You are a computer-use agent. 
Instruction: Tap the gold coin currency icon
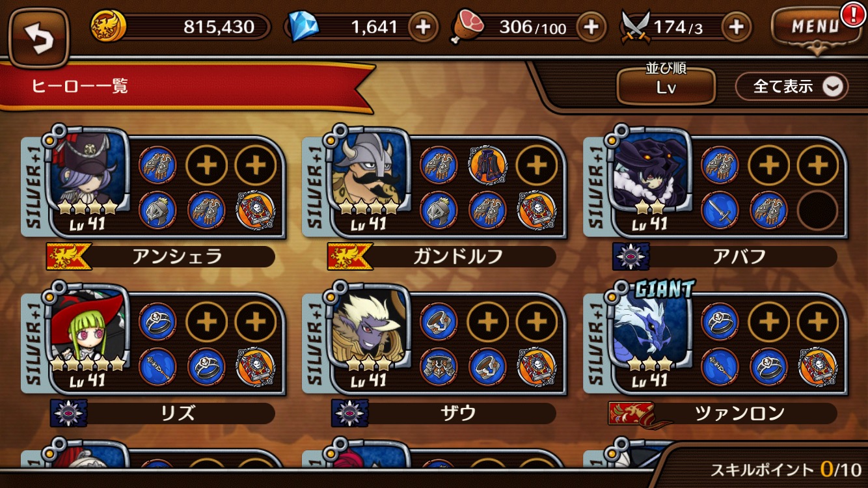tap(108, 27)
